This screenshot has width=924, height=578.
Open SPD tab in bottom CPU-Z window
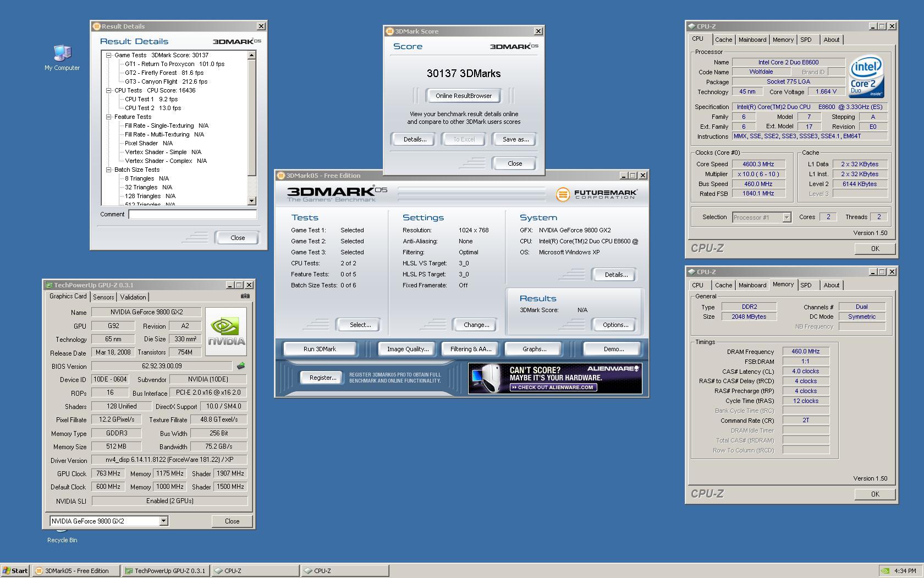click(806, 285)
